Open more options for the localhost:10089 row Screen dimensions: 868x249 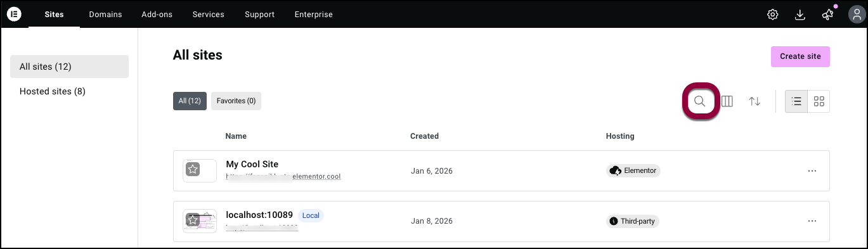click(x=812, y=221)
